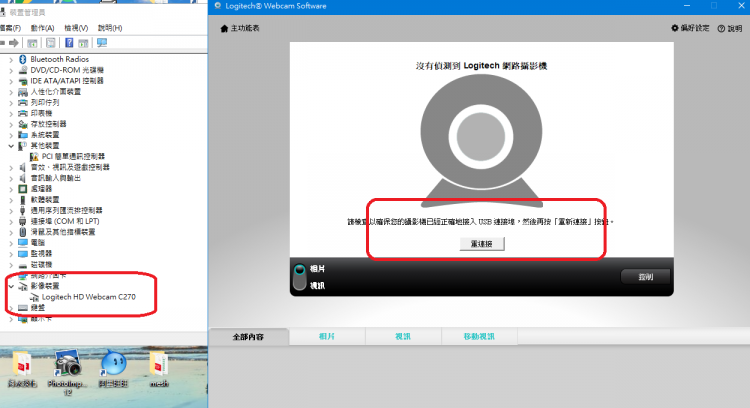The image size is (750, 408).
Task: Select the 滑鼠及其他指標裝置 mouse icon
Action: (22, 232)
